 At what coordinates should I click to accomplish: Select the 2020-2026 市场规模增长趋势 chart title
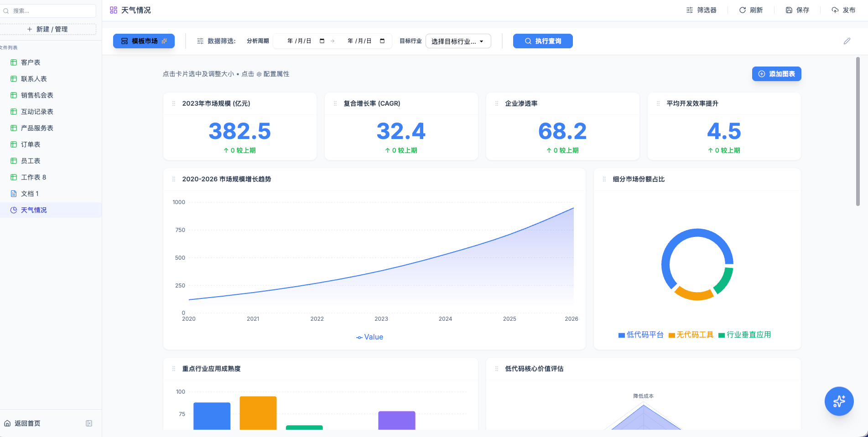[227, 179]
